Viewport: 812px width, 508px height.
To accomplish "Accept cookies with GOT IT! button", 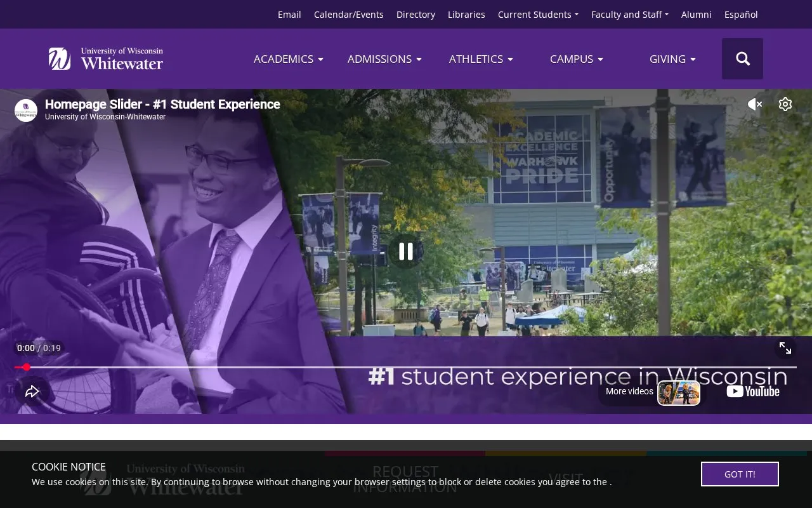I will (x=740, y=474).
